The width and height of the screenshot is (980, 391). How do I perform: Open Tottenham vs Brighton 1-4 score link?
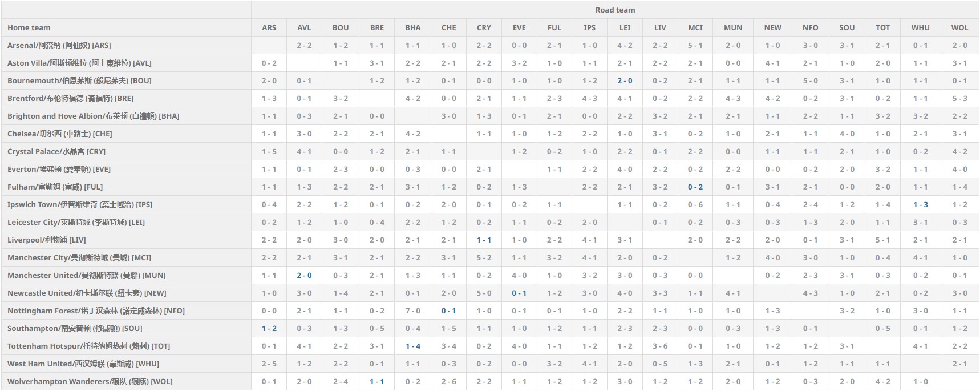(x=413, y=346)
